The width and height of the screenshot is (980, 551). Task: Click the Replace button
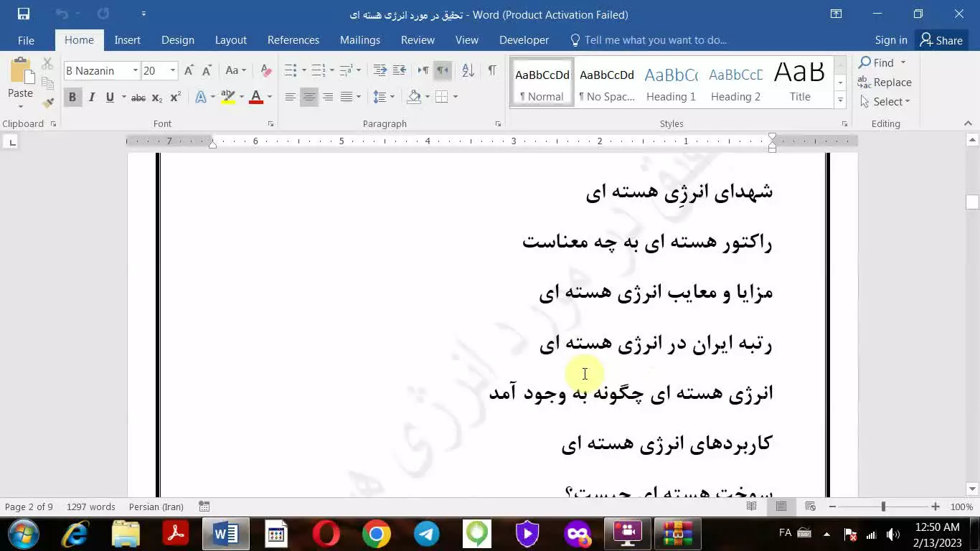click(885, 83)
